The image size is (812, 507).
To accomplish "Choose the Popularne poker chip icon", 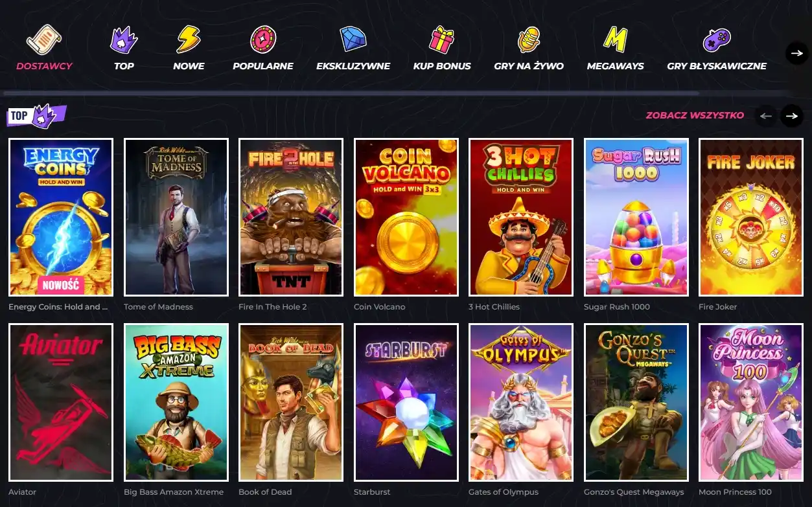I will pos(263,39).
